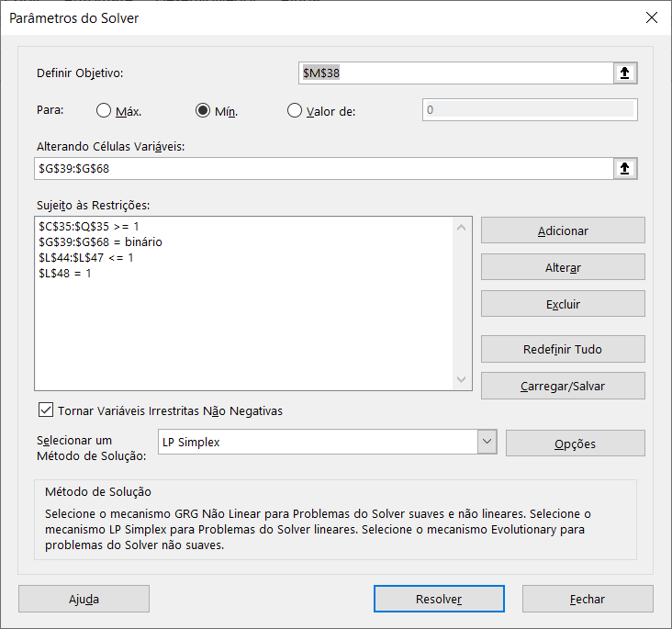Image resolution: width=672 pixels, height=629 pixels.
Task: Click range selector icon beside Definir Objetivo
Action: tap(625, 73)
